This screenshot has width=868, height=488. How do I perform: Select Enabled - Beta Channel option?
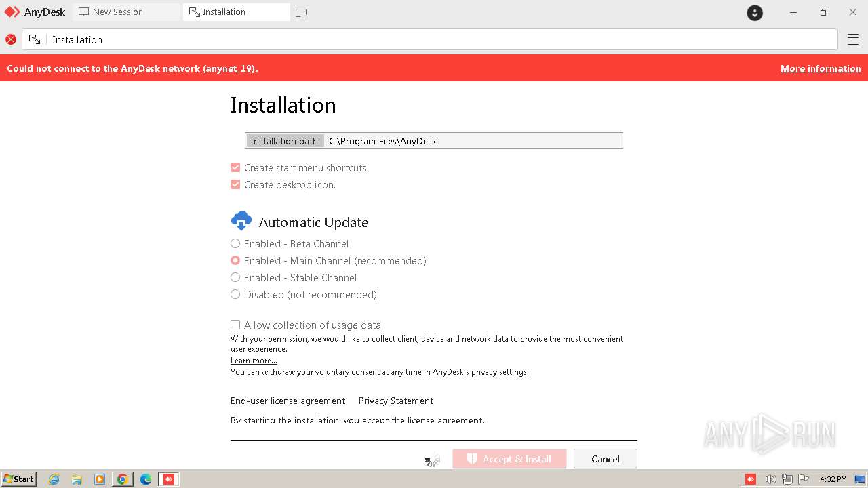(x=235, y=243)
